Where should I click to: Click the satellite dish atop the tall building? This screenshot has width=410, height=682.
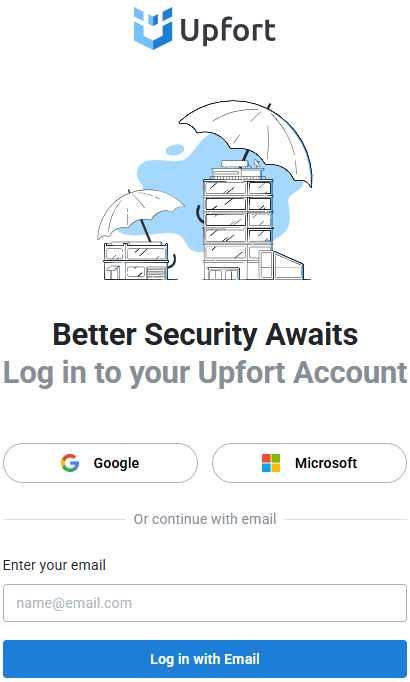(x=257, y=164)
